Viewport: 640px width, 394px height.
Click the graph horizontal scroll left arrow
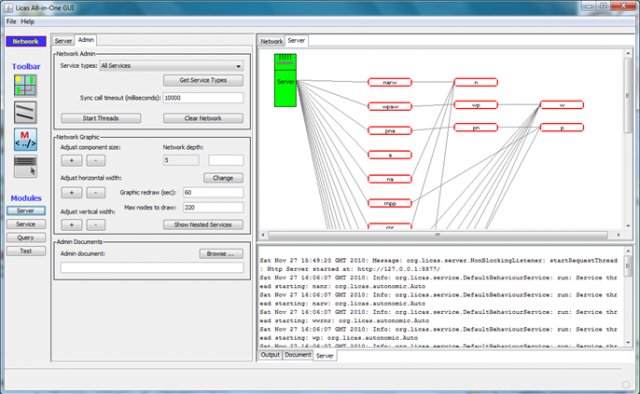[x=263, y=235]
